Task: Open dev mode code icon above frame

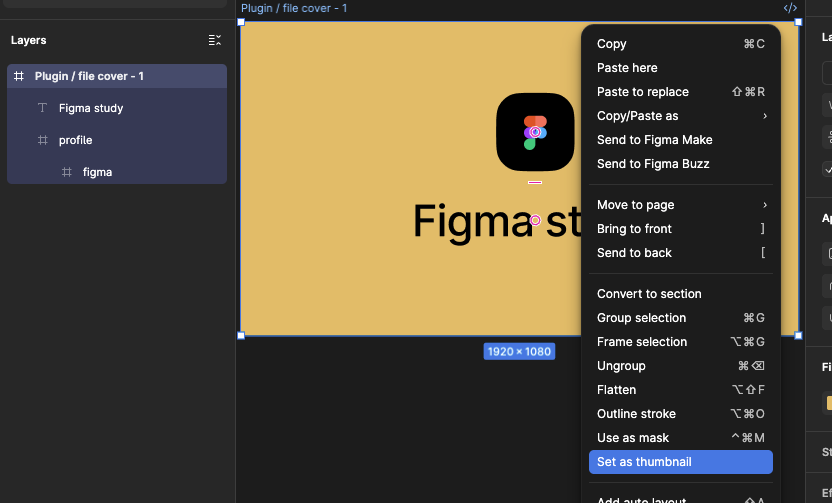Action: (x=790, y=8)
